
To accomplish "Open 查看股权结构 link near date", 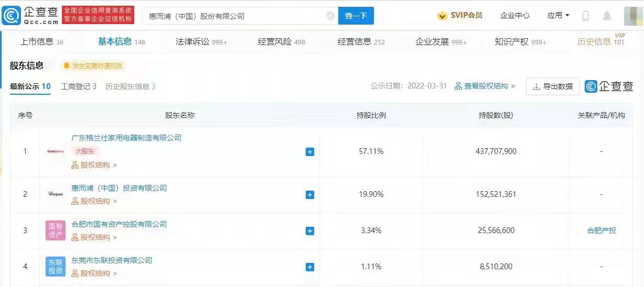I will click(x=485, y=86).
